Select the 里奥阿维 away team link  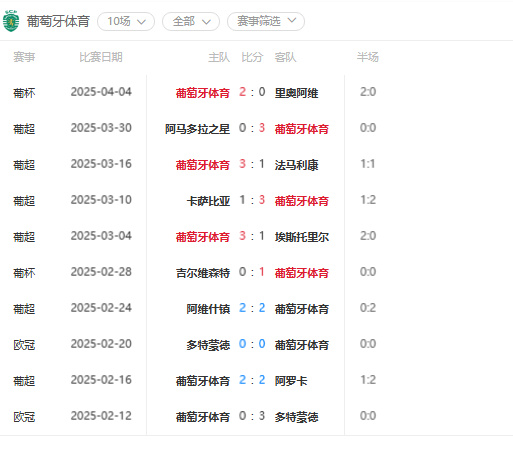tap(296, 93)
